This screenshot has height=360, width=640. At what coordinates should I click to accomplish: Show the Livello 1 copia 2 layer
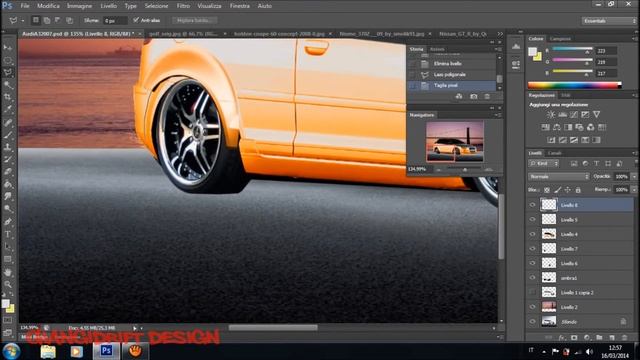point(533,292)
